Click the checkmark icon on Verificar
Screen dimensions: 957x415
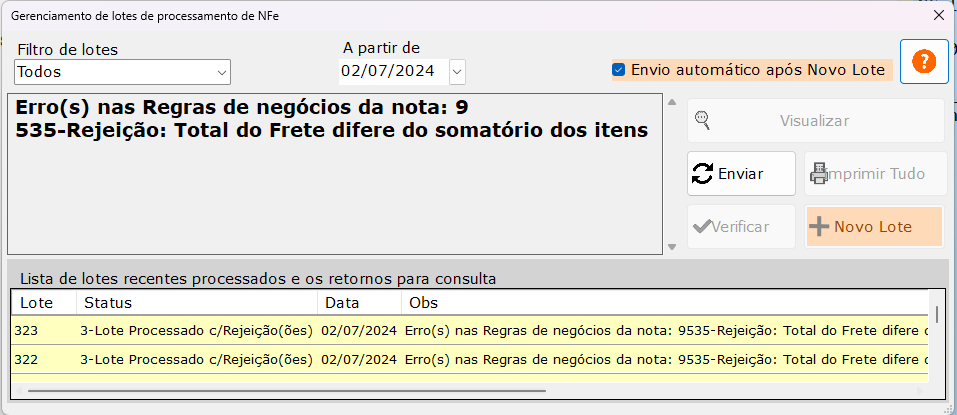point(702,226)
